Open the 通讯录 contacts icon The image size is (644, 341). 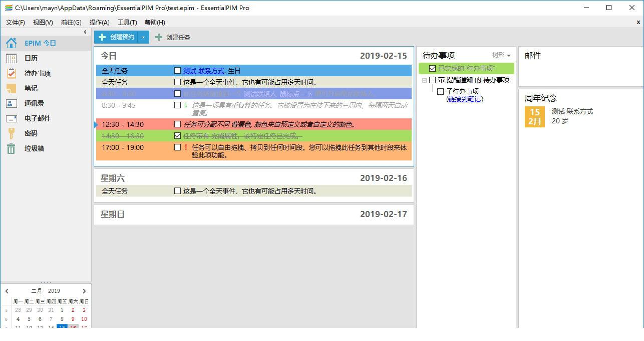pyautogui.click(x=11, y=103)
